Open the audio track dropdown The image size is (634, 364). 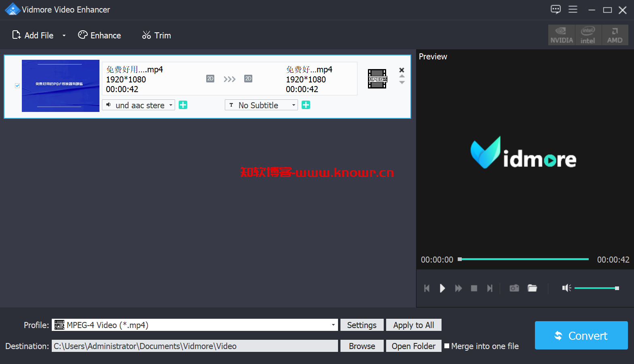click(x=139, y=105)
